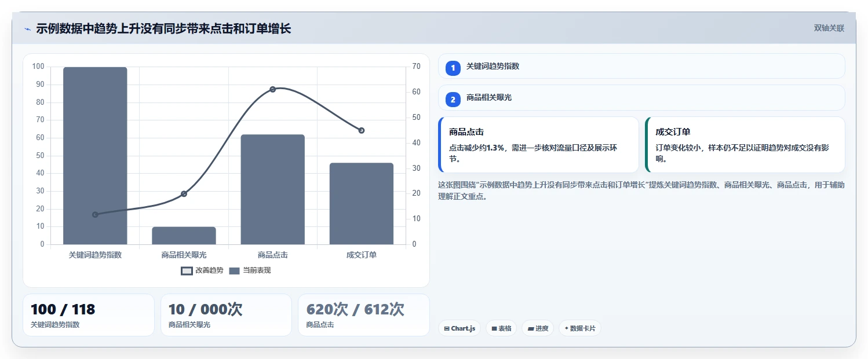Select the 表格 tag chip

[501, 328]
